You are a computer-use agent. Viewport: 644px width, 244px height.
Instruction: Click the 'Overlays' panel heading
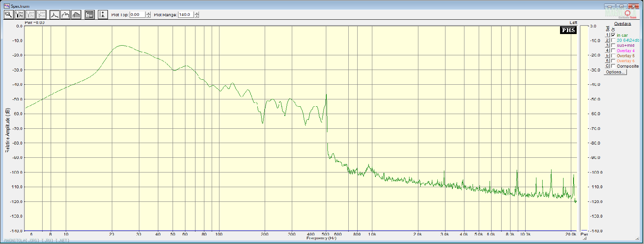point(622,24)
